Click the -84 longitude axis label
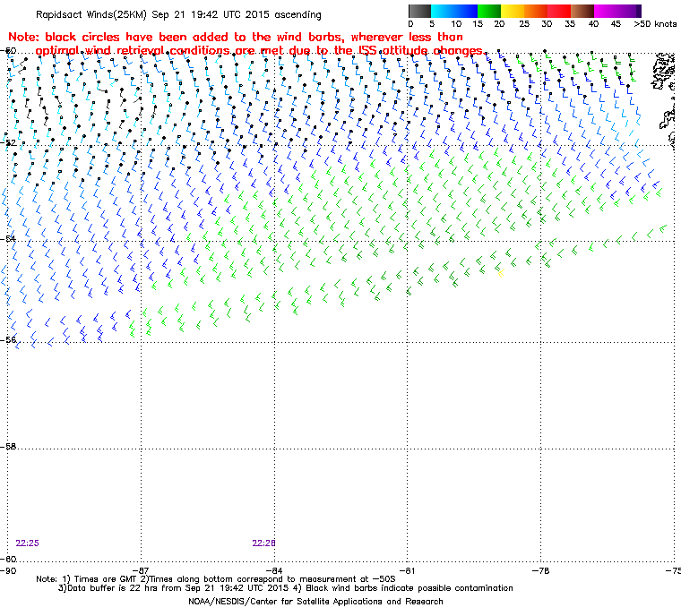The width and height of the screenshot is (681, 616). point(274,570)
